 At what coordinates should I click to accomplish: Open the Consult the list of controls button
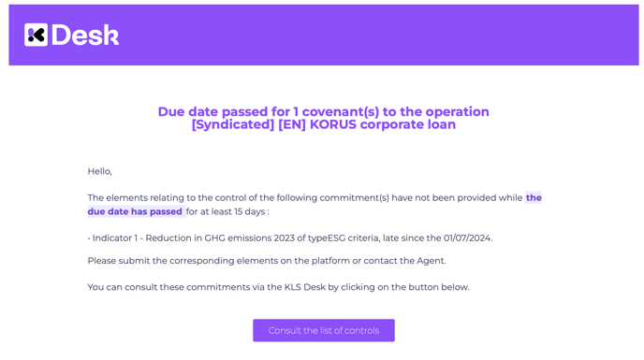pos(324,330)
